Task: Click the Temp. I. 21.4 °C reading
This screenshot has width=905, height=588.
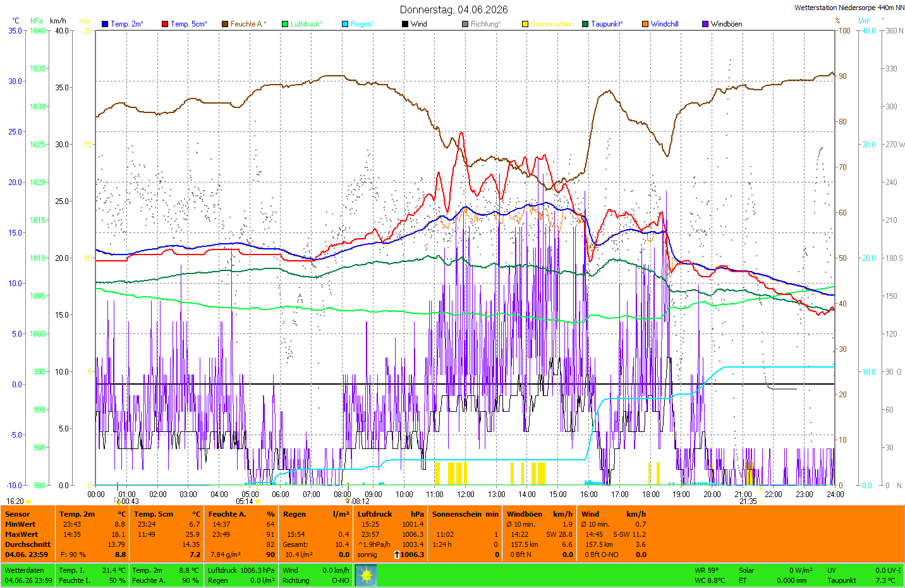Action: click(92, 570)
